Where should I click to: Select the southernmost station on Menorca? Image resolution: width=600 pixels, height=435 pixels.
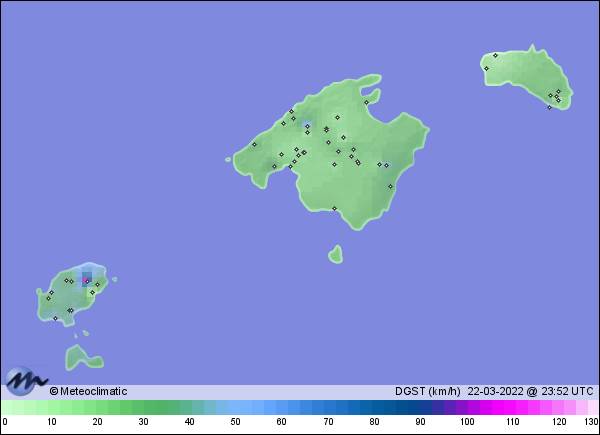549,108
